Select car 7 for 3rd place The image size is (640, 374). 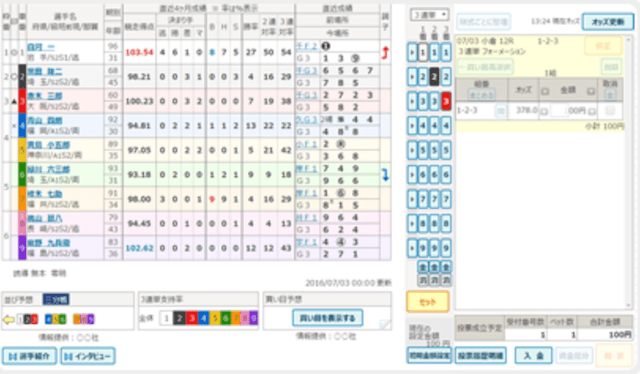[446, 199]
